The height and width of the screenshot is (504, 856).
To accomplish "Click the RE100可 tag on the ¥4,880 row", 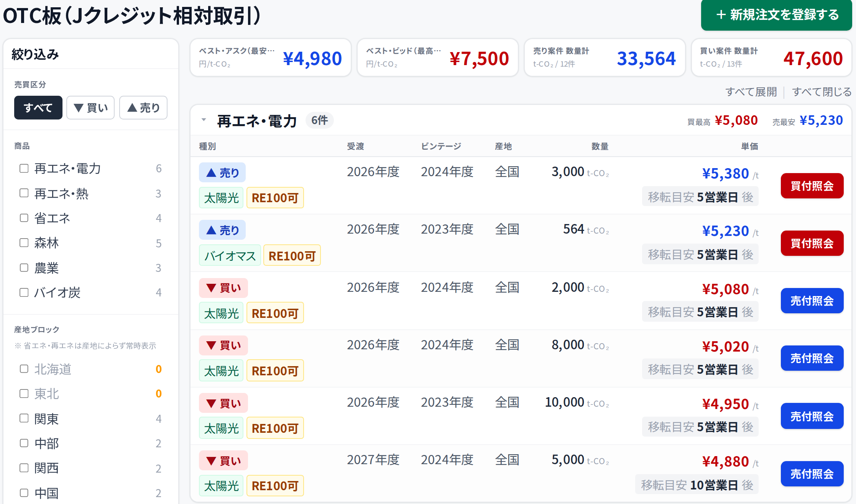I will pyautogui.click(x=275, y=486).
